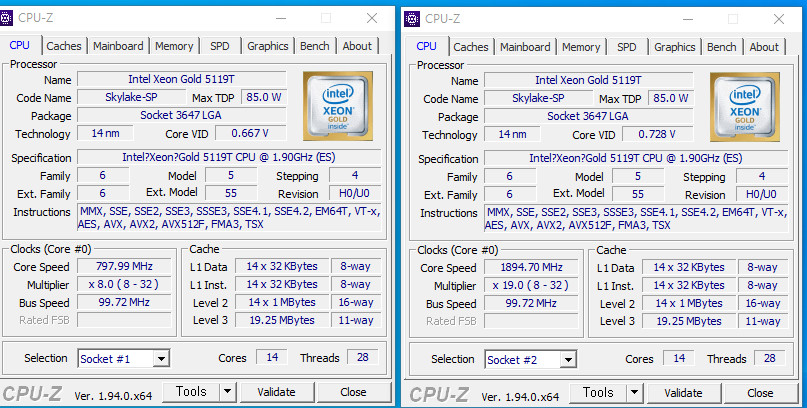Image resolution: width=807 pixels, height=408 pixels.
Task: Close right CPU-Z window via title bar X
Action: pyautogui.click(x=779, y=19)
